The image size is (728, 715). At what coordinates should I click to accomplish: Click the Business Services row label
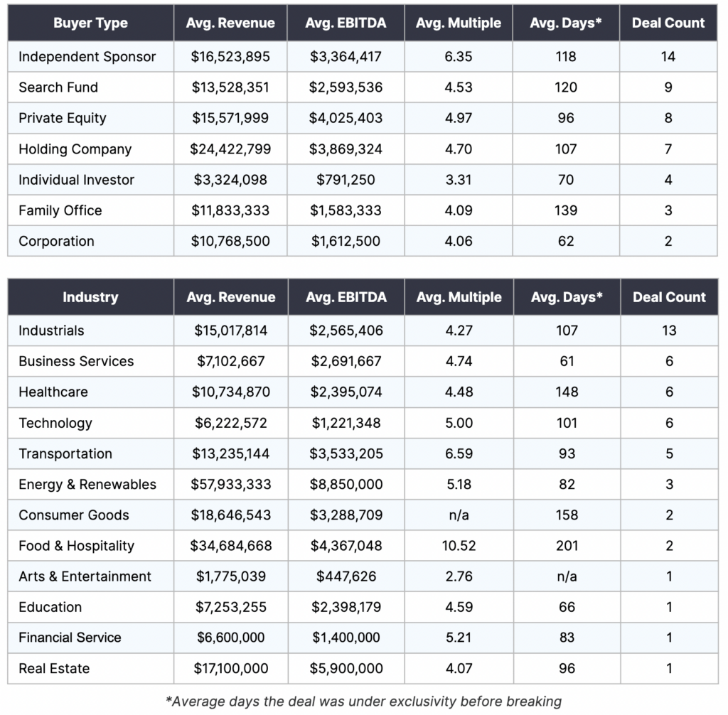[76, 361]
